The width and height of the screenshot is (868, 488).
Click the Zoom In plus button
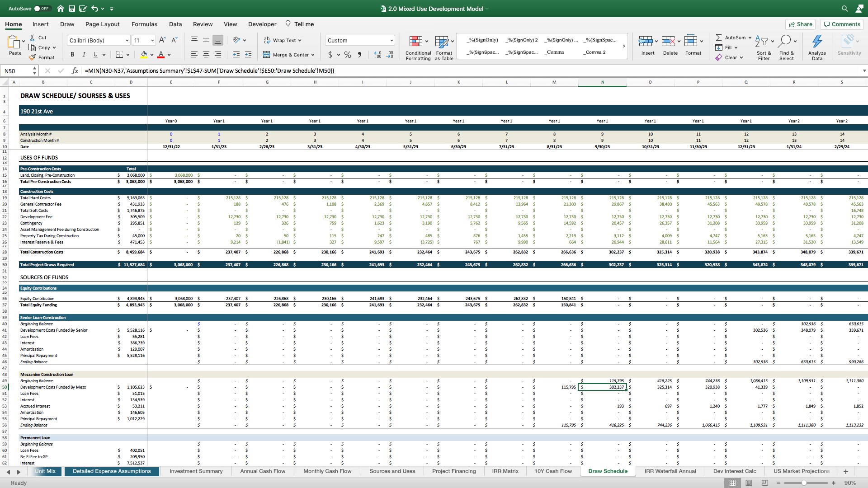(834, 483)
